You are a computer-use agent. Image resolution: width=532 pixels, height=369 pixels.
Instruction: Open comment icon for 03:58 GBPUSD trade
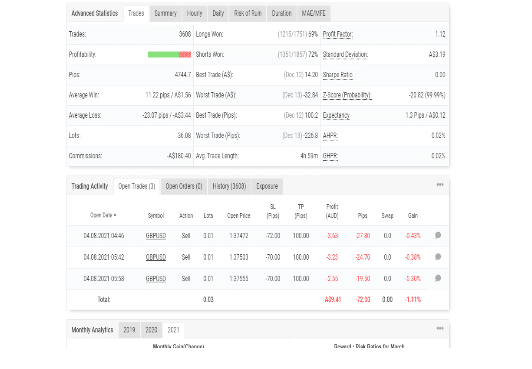[438, 278]
